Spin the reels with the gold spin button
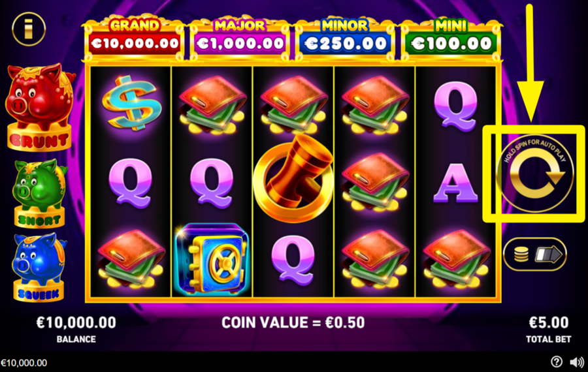The height and width of the screenshot is (372, 588). pyautogui.click(x=535, y=174)
